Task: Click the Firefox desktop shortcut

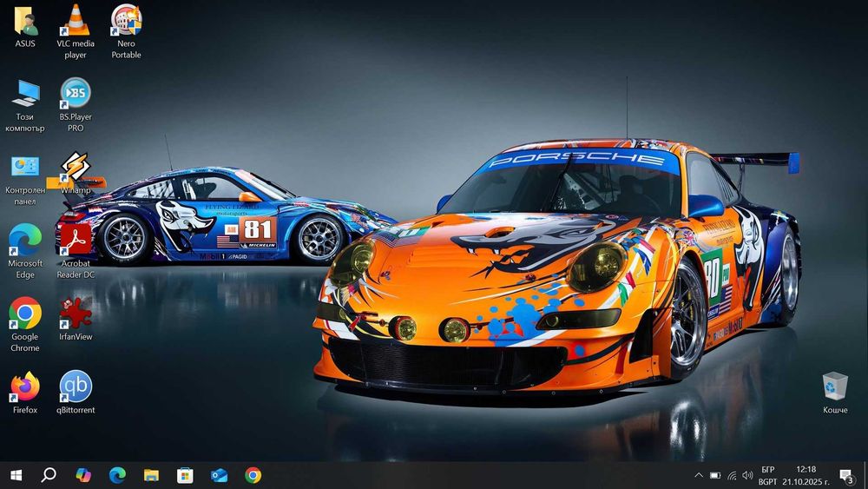Action: tap(25, 387)
